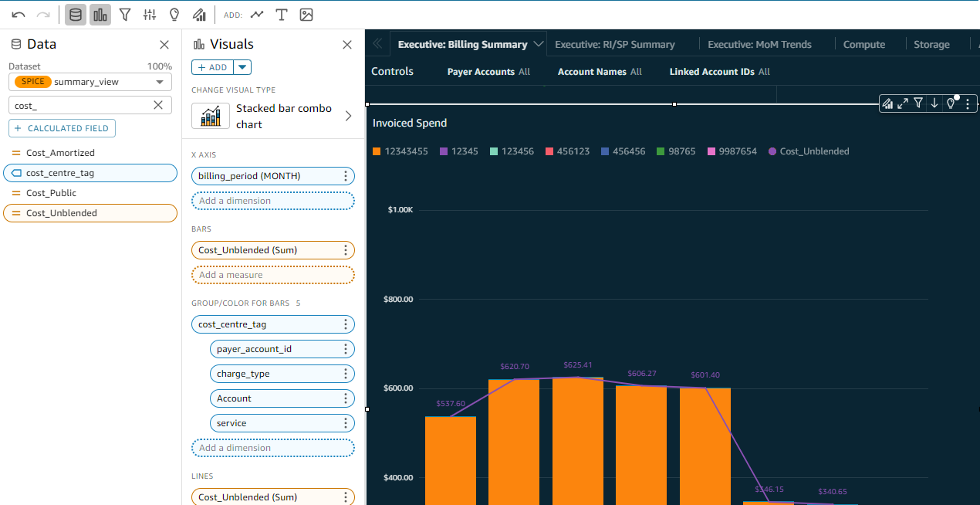Click the download icon on the Invoiced Spend visual
The width and height of the screenshot is (980, 505).
coord(936,103)
